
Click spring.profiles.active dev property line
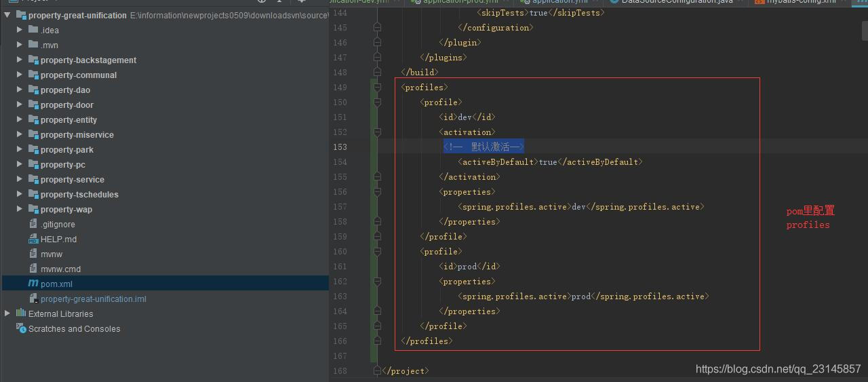[581, 206]
